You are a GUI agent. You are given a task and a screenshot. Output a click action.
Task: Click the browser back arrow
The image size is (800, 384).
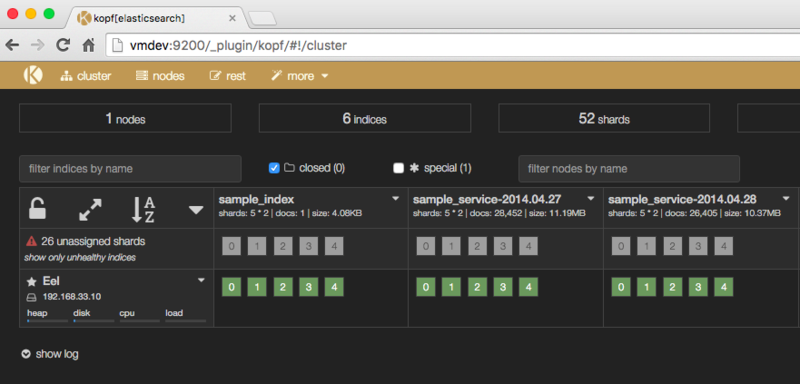[x=12, y=45]
